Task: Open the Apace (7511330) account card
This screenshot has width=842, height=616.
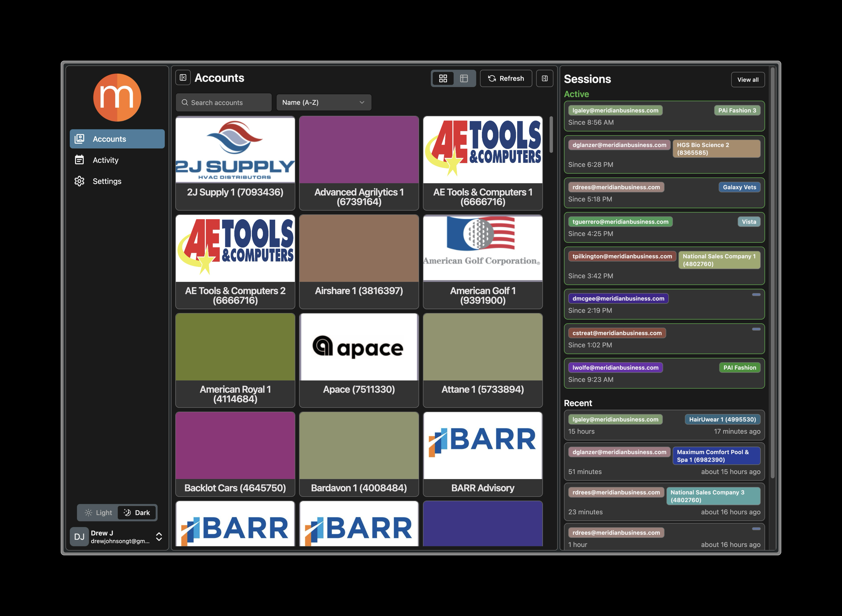Action: [x=359, y=360]
